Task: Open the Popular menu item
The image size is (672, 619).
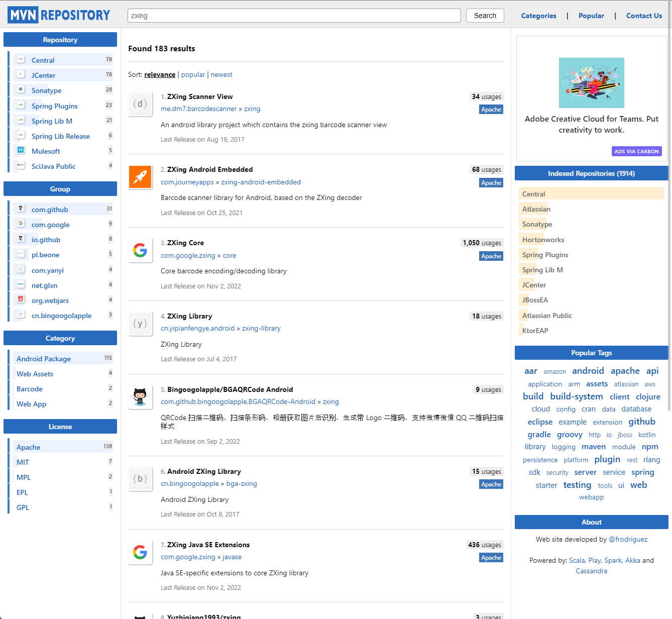Action: point(591,16)
